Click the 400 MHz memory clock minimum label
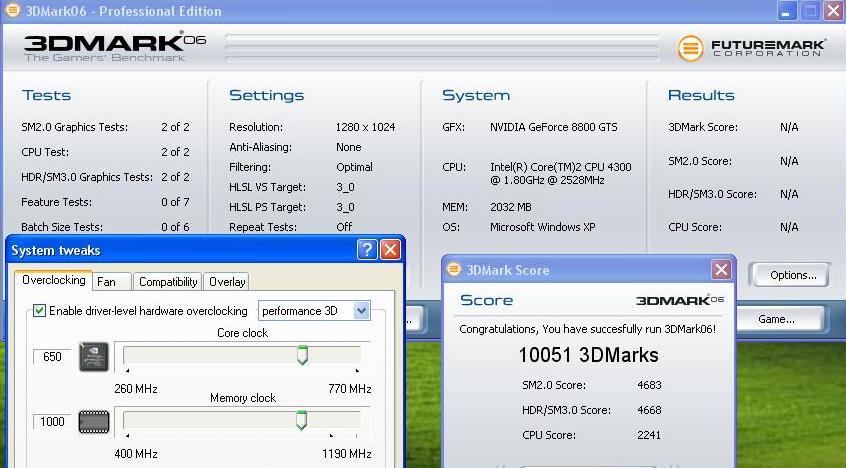Screen dimensions: 846x468 pos(136,454)
